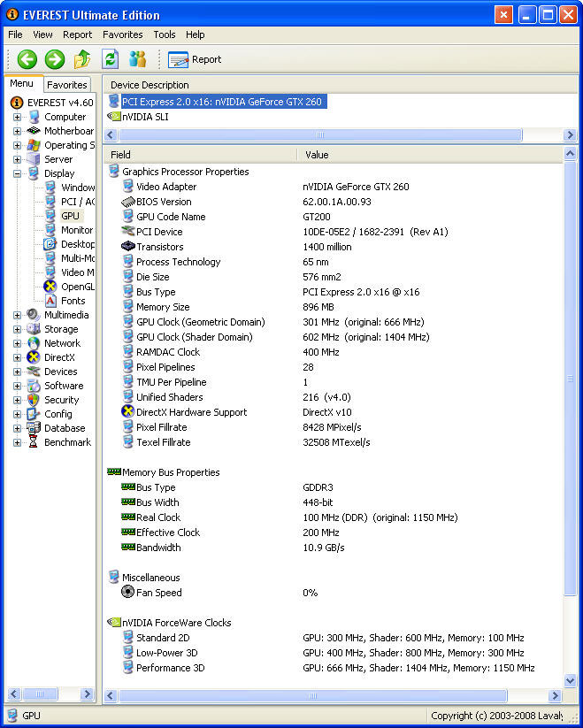583x728 pixels.
Task: Open the File menu
Action: (15, 34)
